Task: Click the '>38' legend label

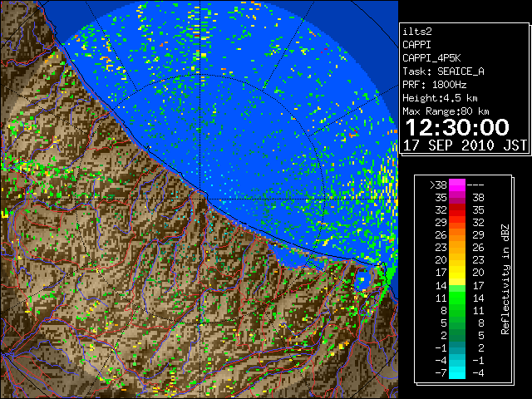Action: tap(438, 185)
